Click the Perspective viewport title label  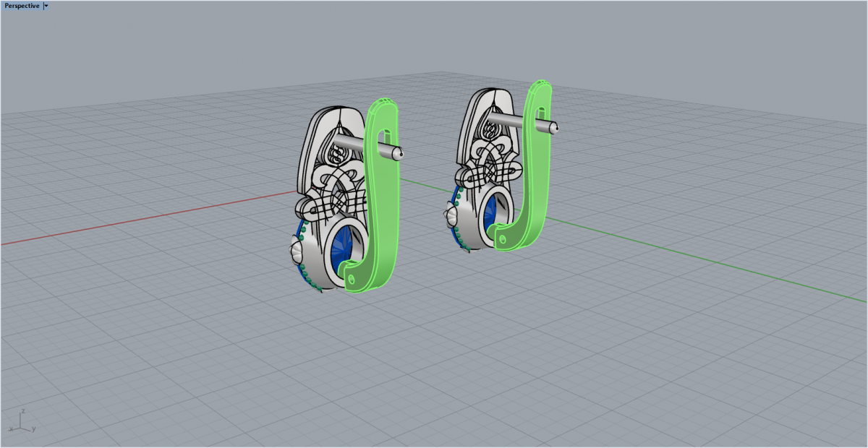(22, 5)
